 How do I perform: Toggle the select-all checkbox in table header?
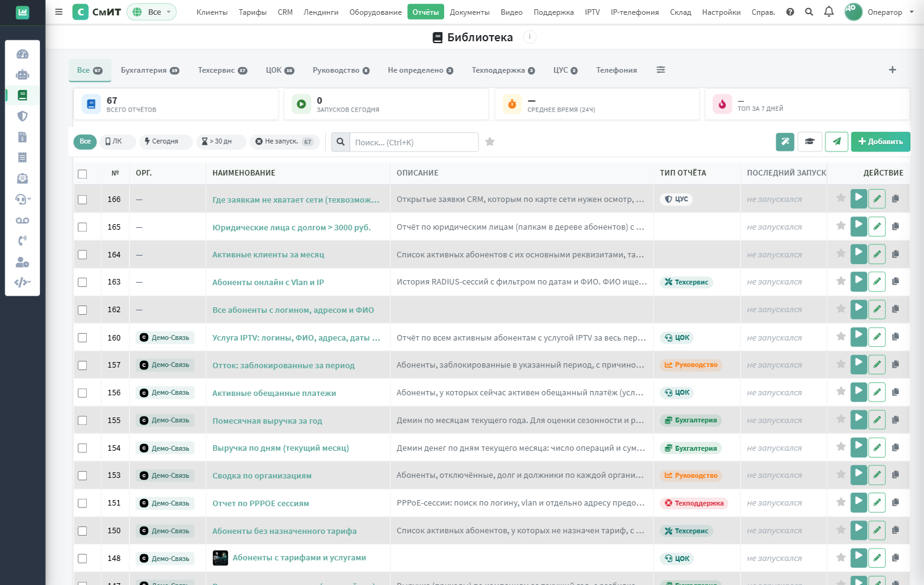(83, 174)
